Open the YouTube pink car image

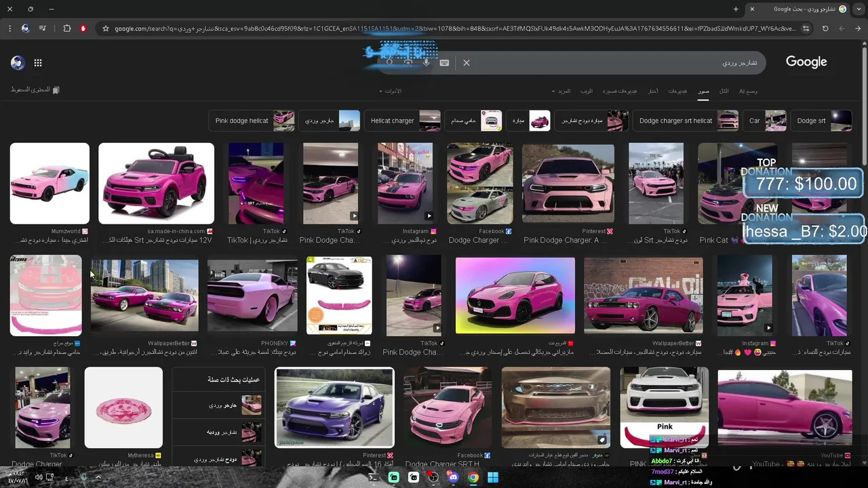tap(785, 408)
